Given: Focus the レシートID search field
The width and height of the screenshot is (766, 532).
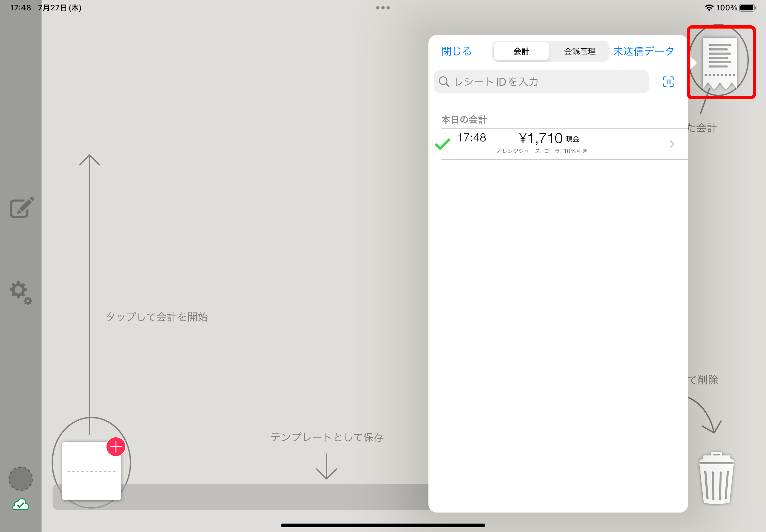Looking at the screenshot, I should click(541, 82).
